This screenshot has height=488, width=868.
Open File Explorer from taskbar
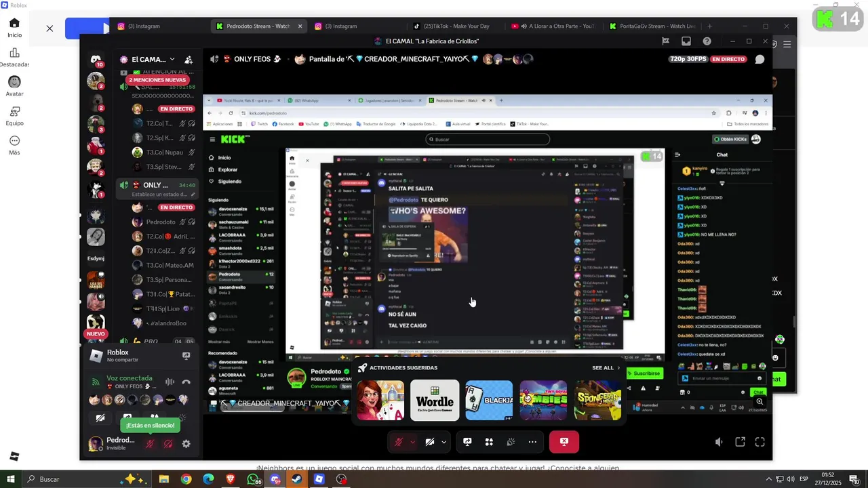(164, 479)
